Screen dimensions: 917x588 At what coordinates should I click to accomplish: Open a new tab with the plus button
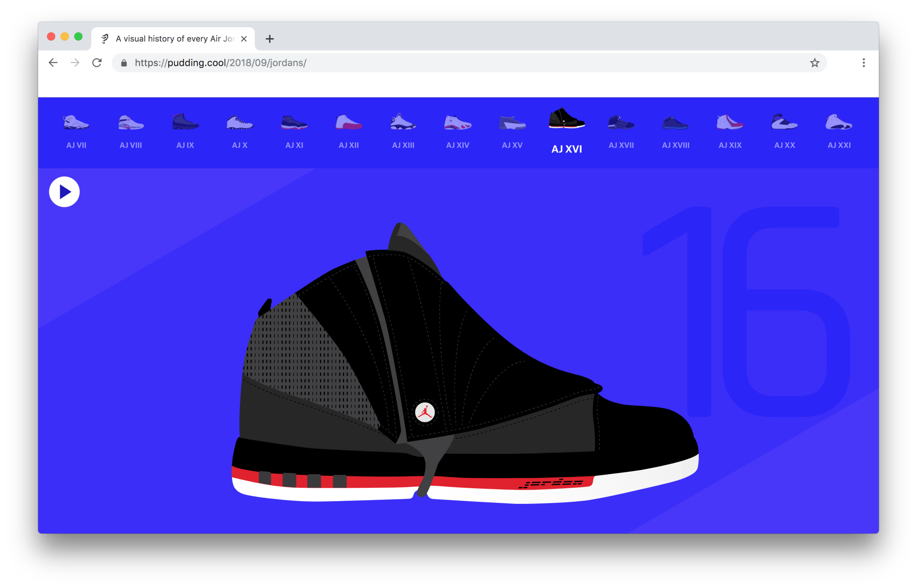(270, 39)
